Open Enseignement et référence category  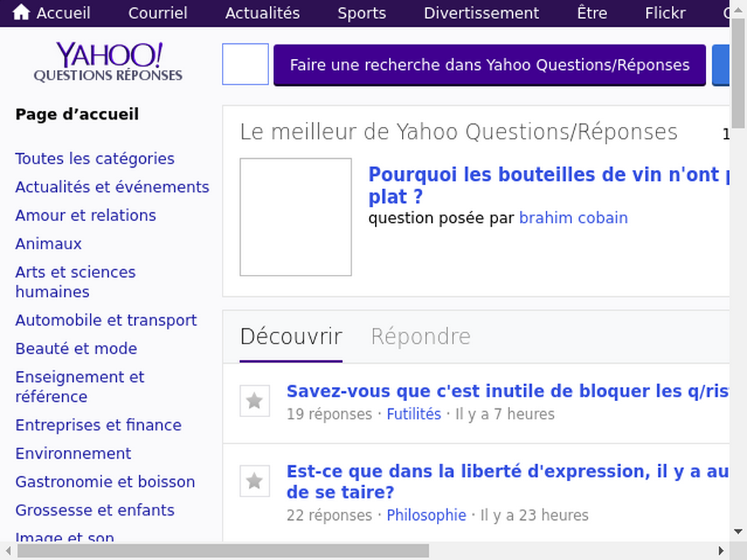tap(80, 386)
